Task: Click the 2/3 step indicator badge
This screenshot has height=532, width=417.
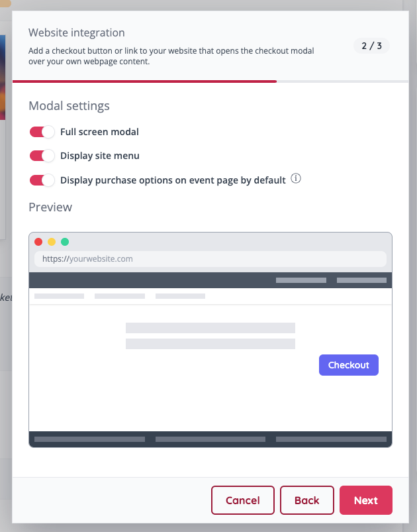Action: tap(371, 46)
